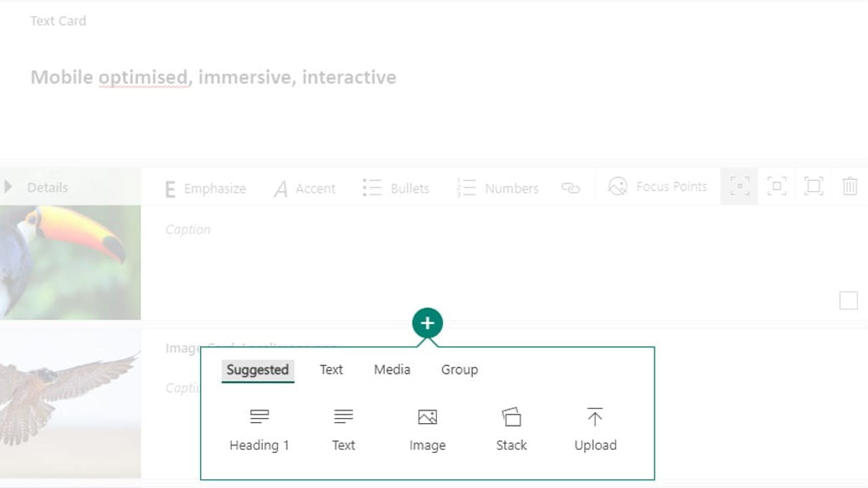Insert an Image card
868x488 pixels.
click(427, 429)
